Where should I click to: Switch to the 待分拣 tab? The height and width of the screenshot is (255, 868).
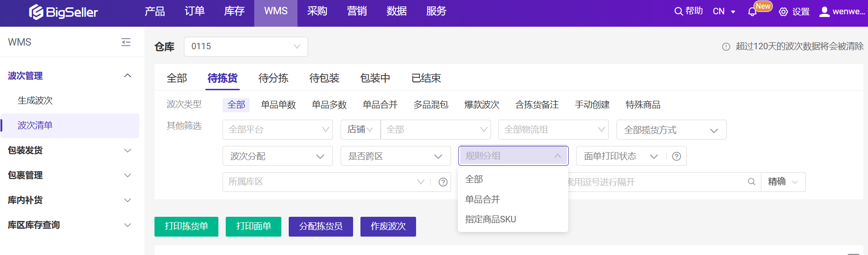tap(273, 78)
